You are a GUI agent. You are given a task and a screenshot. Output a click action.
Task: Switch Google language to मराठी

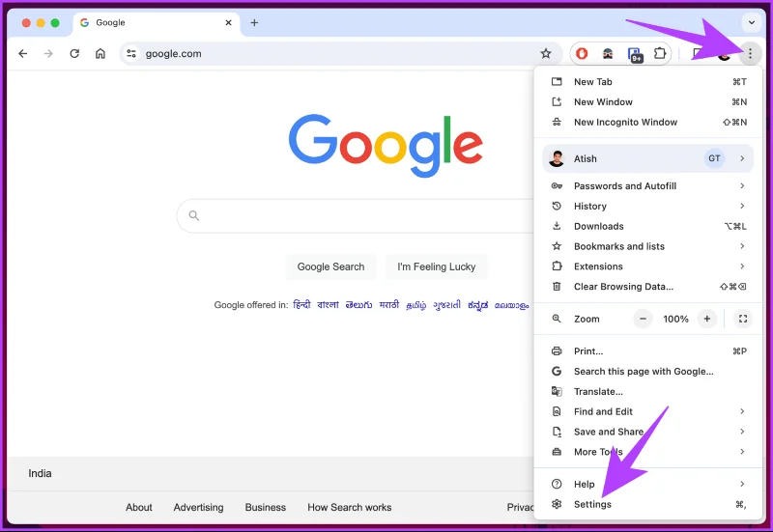(389, 305)
